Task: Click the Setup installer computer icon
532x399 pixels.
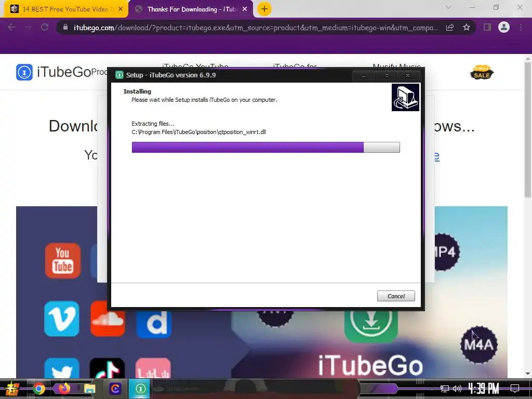Action: coord(405,97)
